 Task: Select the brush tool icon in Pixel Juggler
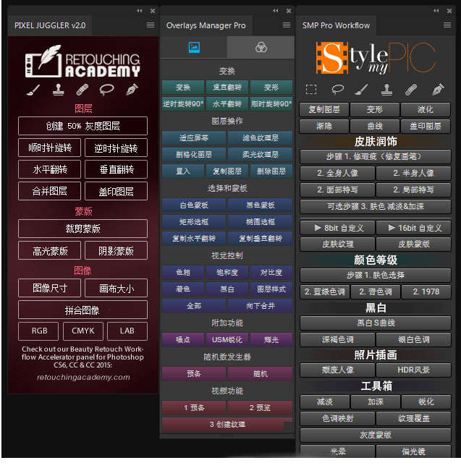pos(33,90)
